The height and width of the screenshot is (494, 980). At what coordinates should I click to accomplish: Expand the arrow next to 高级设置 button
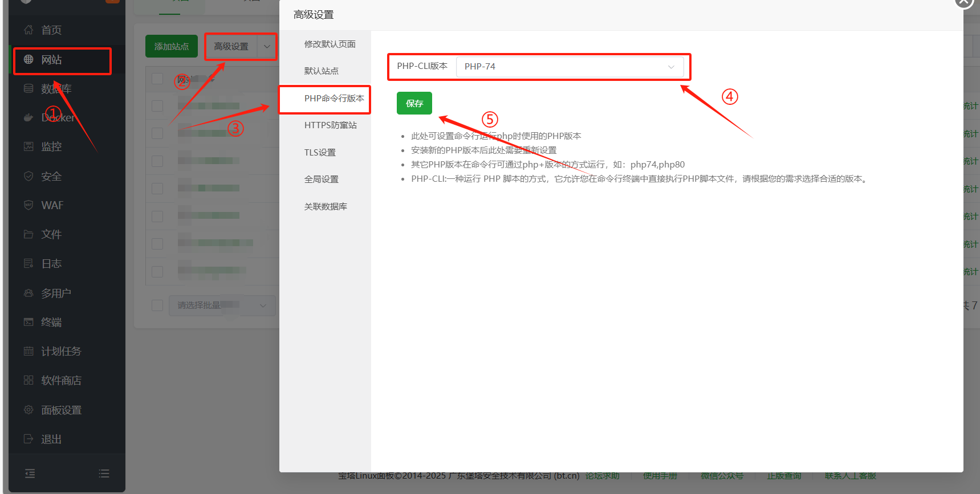click(267, 47)
